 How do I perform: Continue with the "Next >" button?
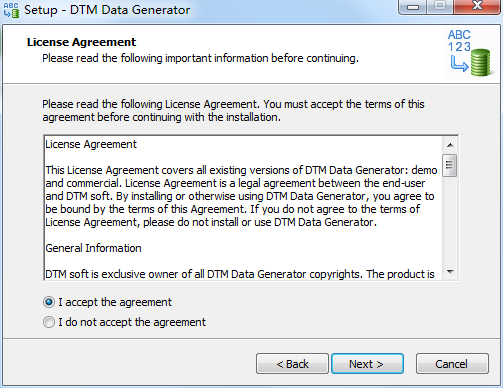coord(367,364)
